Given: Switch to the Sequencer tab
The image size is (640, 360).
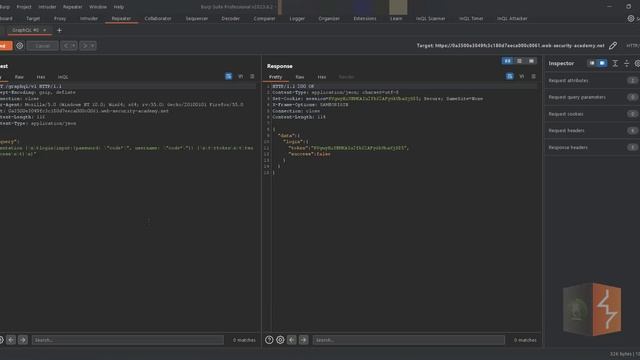Looking at the screenshot, I should [196, 18].
